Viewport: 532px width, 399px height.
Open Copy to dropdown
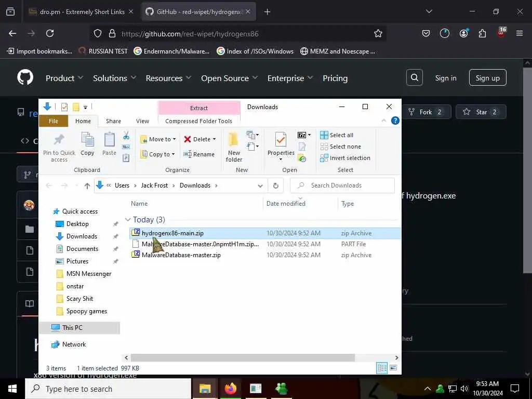click(158, 154)
